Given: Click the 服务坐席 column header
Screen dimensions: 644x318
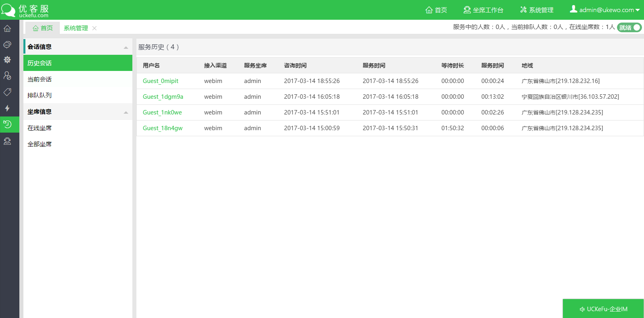Looking at the screenshot, I should 255,65.
